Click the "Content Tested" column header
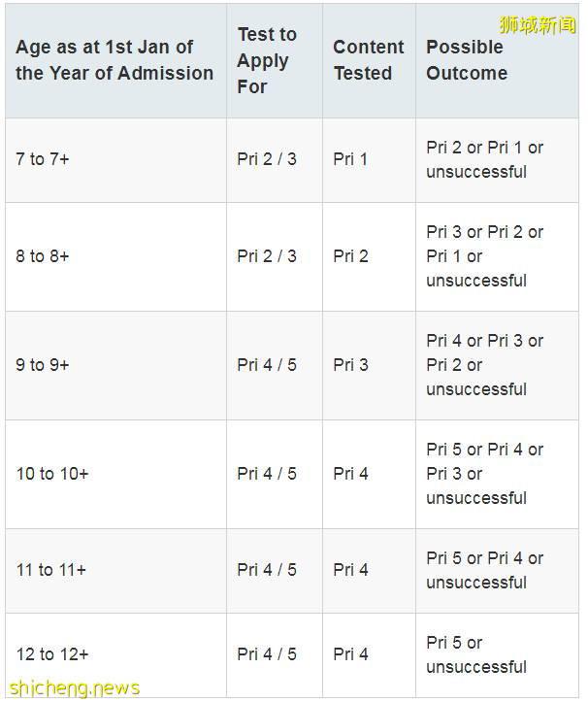 coord(368,60)
